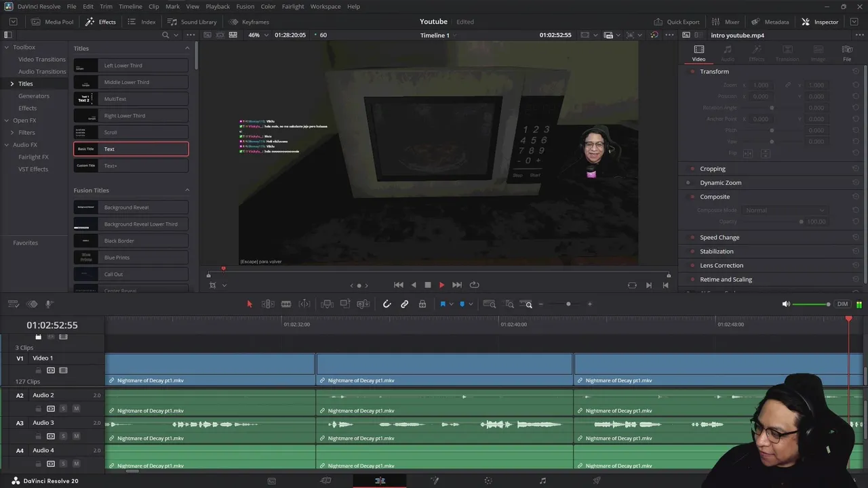
Task: Solo the Audio 2 track
Action: (63, 409)
